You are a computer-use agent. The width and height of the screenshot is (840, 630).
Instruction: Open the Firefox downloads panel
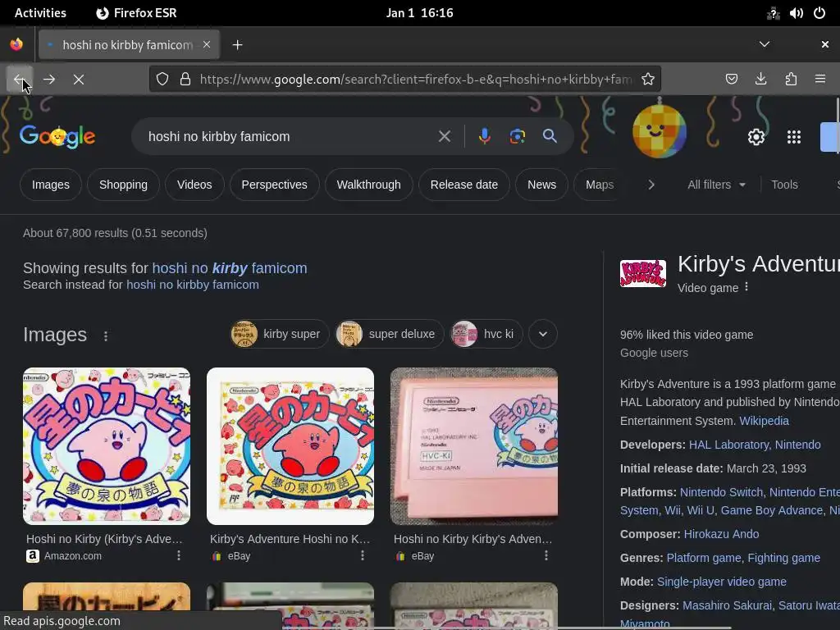760,80
